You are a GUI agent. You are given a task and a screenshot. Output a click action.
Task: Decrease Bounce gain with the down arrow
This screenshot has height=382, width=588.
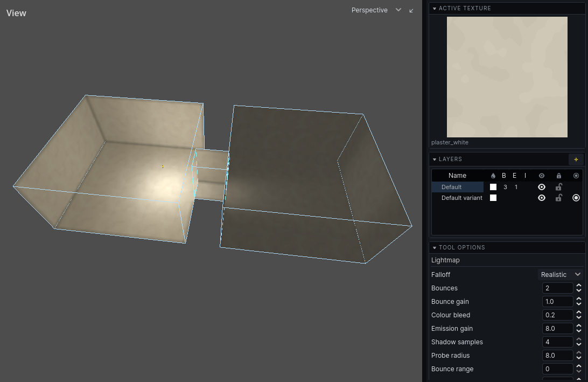[579, 304]
